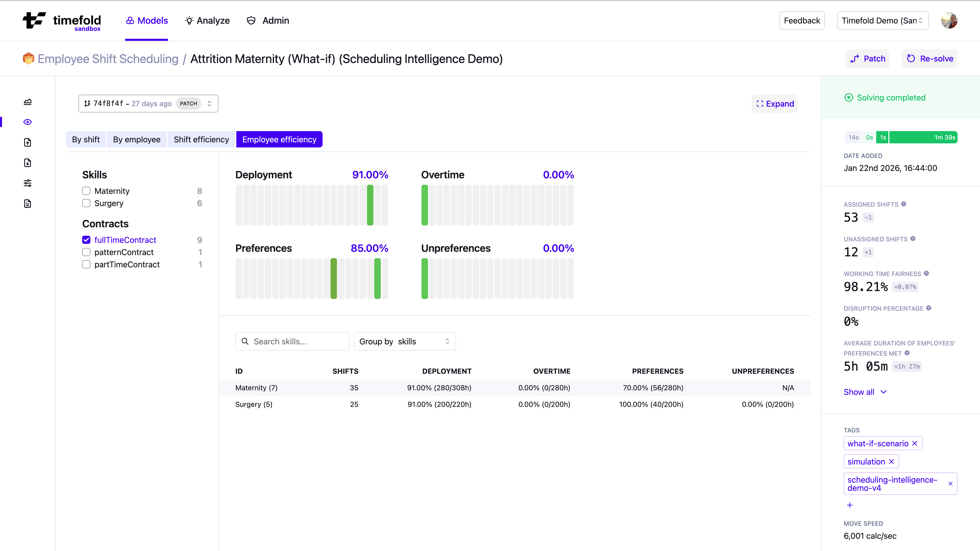Click the Patch button
980x551 pixels.
(867, 59)
